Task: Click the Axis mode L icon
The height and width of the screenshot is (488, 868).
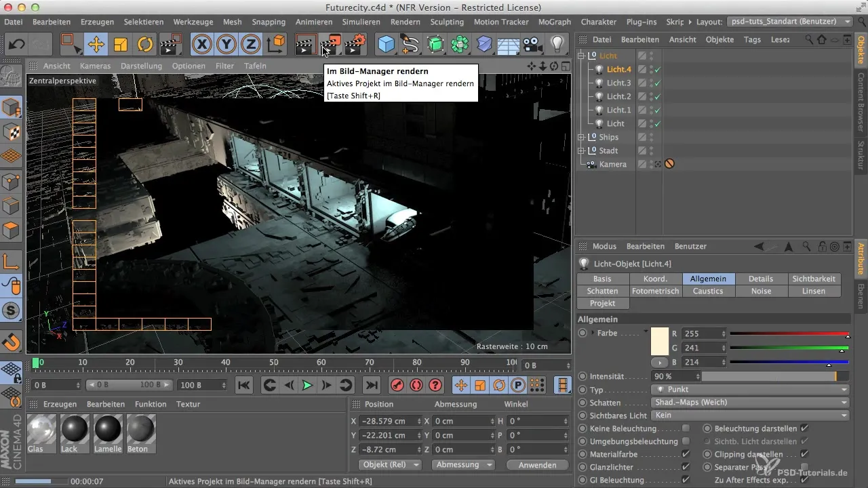Action: click(12, 261)
